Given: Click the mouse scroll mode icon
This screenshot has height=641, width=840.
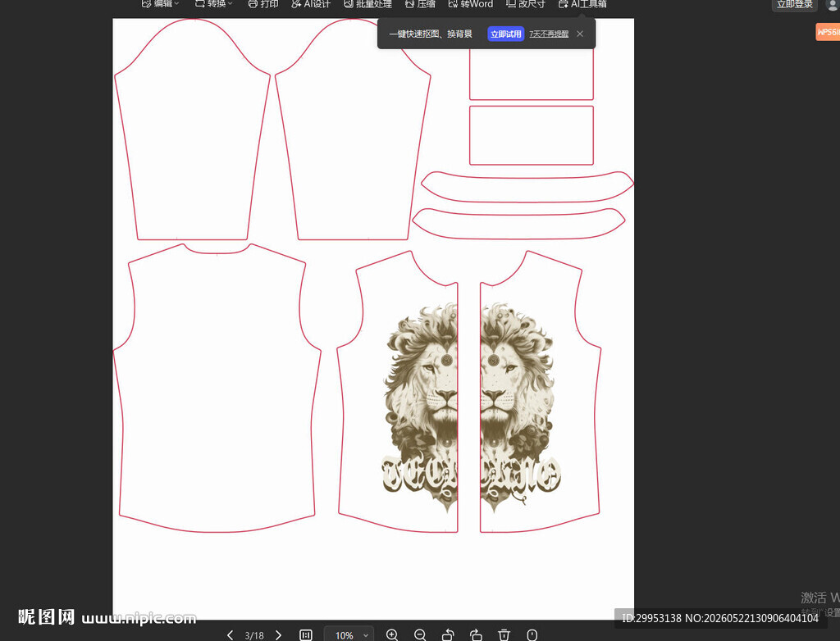Looking at the screenshot, I should coord(532,635).
